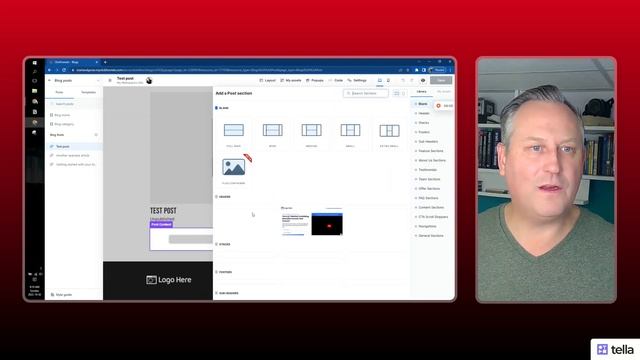Select the Content Sections category
This screenshot has width=640, height=360.
(x=431, y=207)
